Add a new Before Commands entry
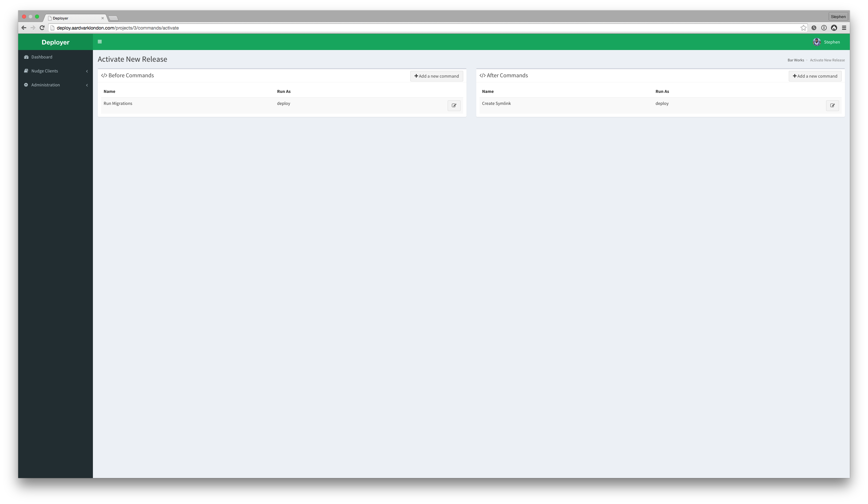Image resolution: width=868 pixels, height=504 pixels. point(436,76)
